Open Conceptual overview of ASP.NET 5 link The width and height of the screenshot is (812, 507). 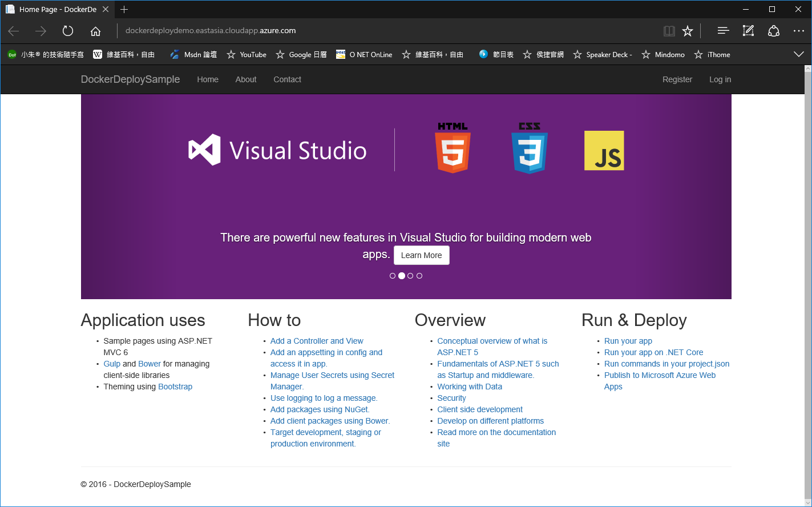click(492, 347)
